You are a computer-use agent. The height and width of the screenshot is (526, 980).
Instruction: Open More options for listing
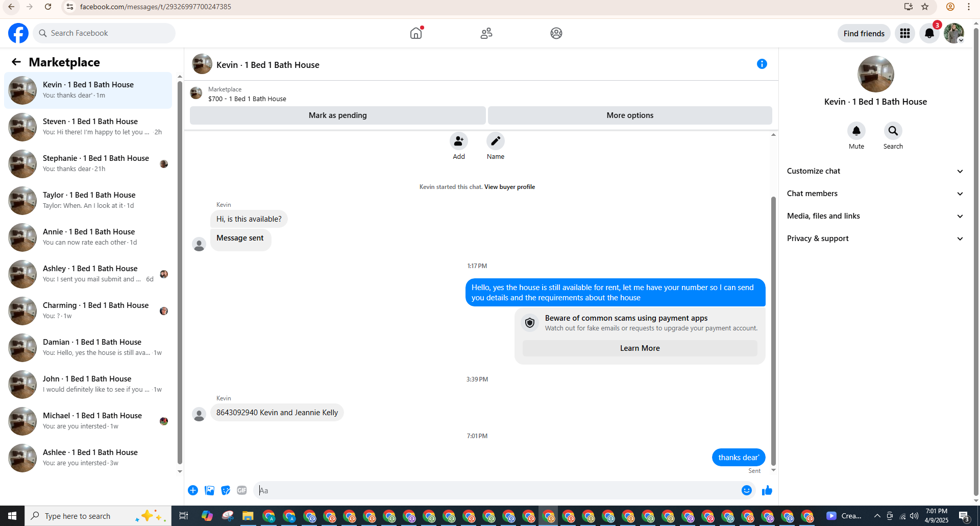click(630, 115)
